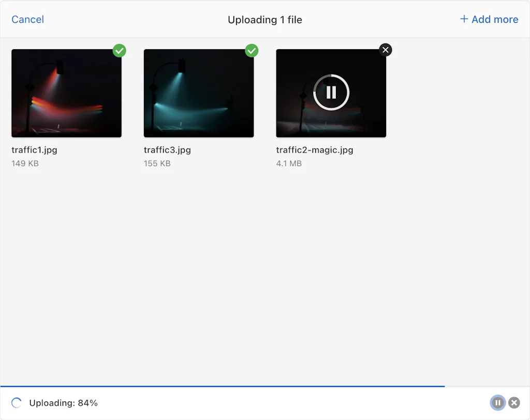Select the traffic3.jpg thumbnail image
This screenshot has width=530, height=420.
coord(199,93)
